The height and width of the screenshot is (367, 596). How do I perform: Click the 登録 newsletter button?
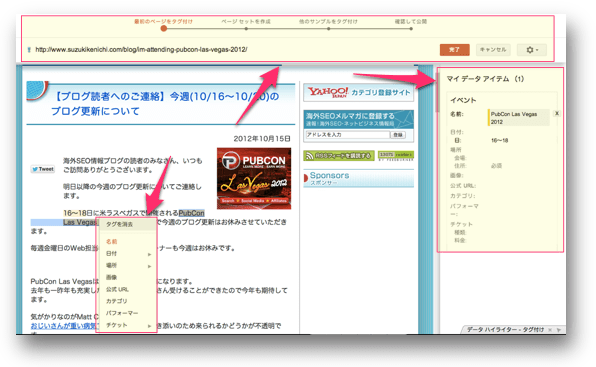(398, 135)
